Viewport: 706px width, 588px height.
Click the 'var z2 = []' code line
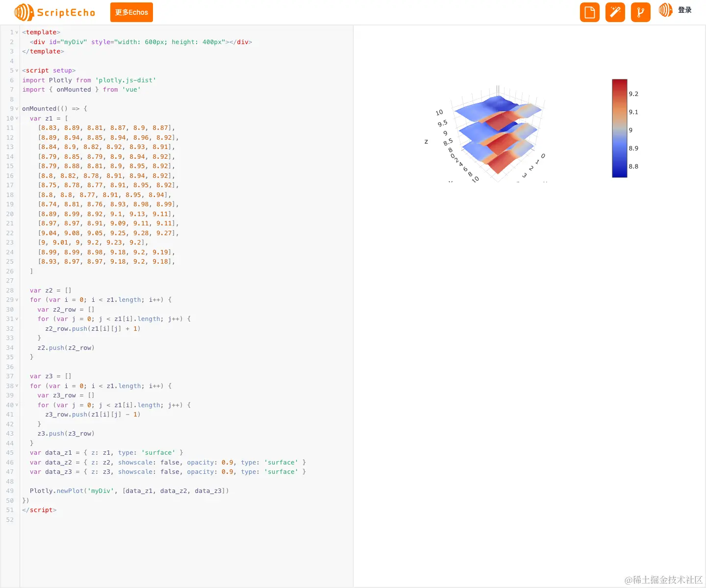click(x=50, y=290)
